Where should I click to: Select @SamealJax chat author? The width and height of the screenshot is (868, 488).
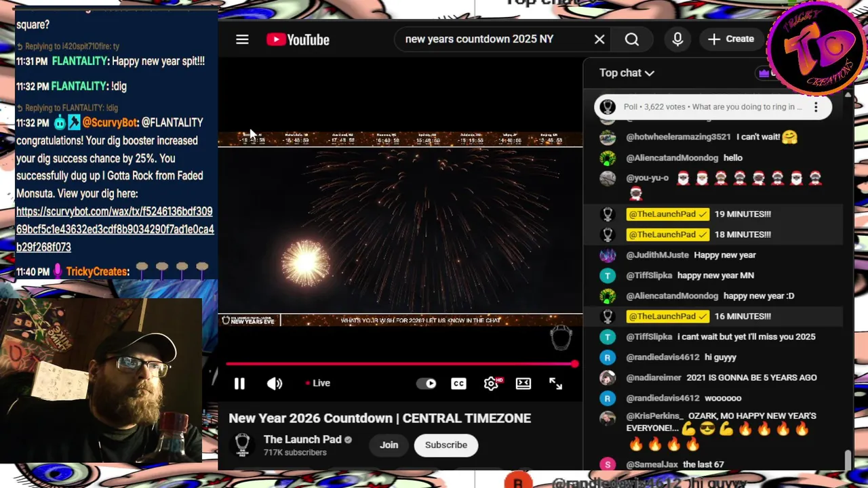tap(652, 465)
